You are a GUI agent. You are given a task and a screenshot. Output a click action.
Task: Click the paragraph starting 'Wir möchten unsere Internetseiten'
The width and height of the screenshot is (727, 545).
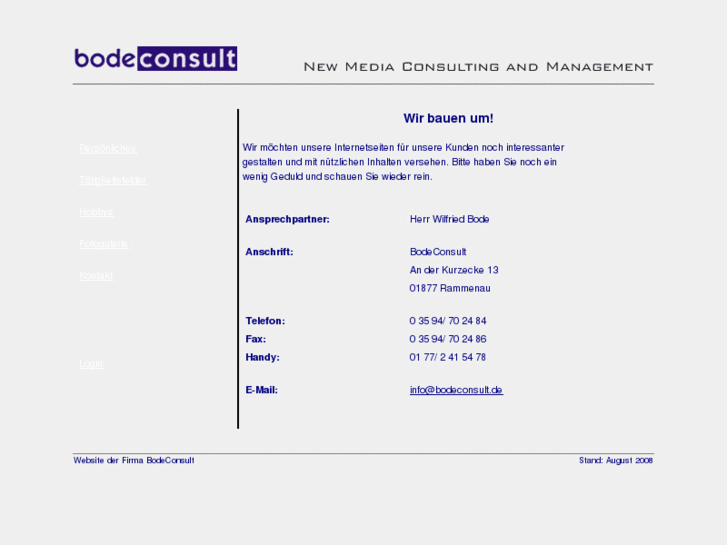pos(403,162)
